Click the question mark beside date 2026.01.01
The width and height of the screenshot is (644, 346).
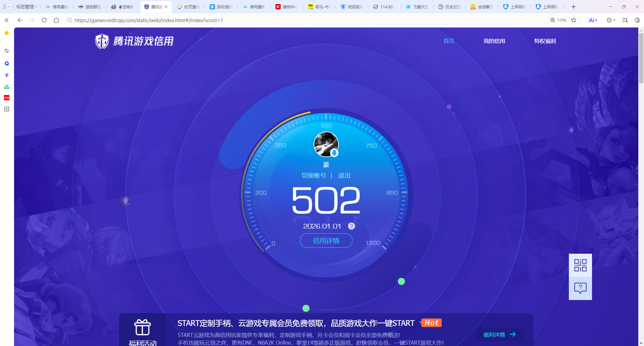351,226
